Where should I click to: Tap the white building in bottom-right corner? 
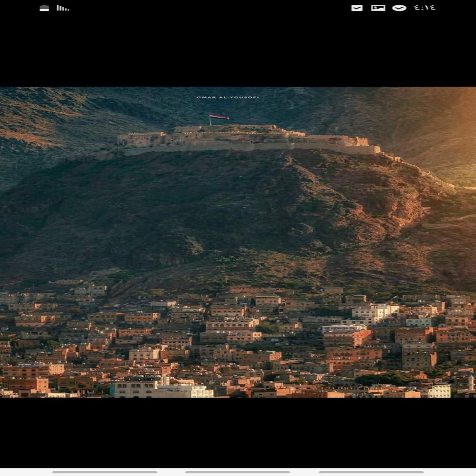(x=440, y=391)
